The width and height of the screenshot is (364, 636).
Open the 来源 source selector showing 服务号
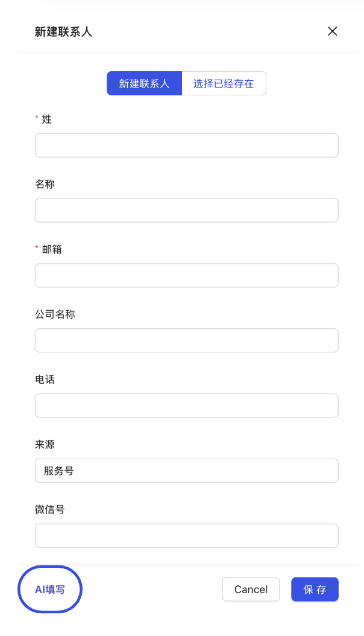[186, 471]
